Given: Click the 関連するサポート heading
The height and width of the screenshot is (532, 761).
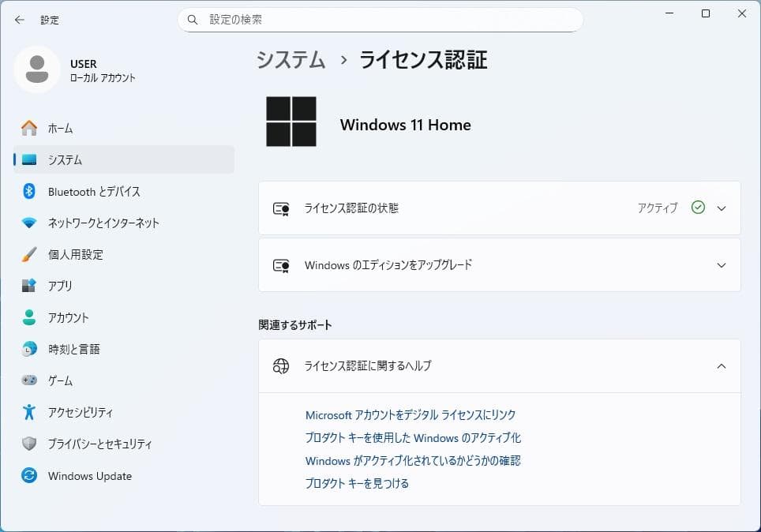Looking at the screenshot, I should 295,324.
